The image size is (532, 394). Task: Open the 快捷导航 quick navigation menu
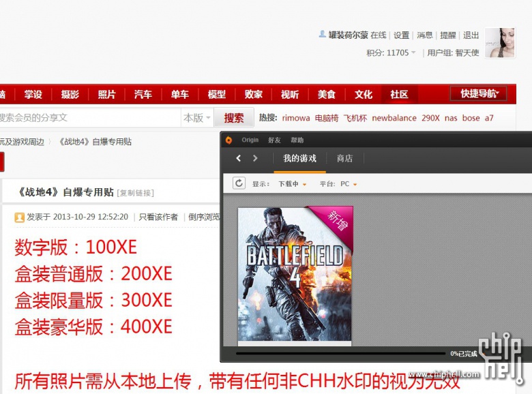(479, 93)
